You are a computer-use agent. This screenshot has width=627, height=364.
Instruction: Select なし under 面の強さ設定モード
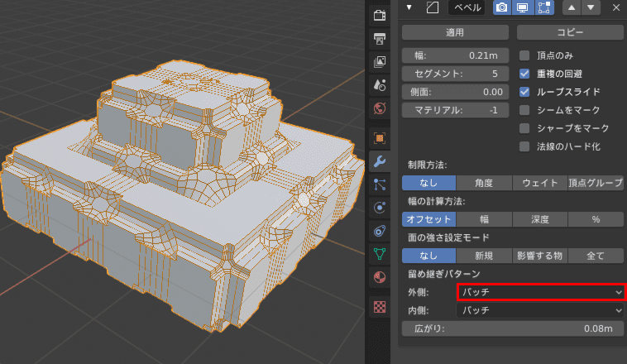tap(428, 256)
